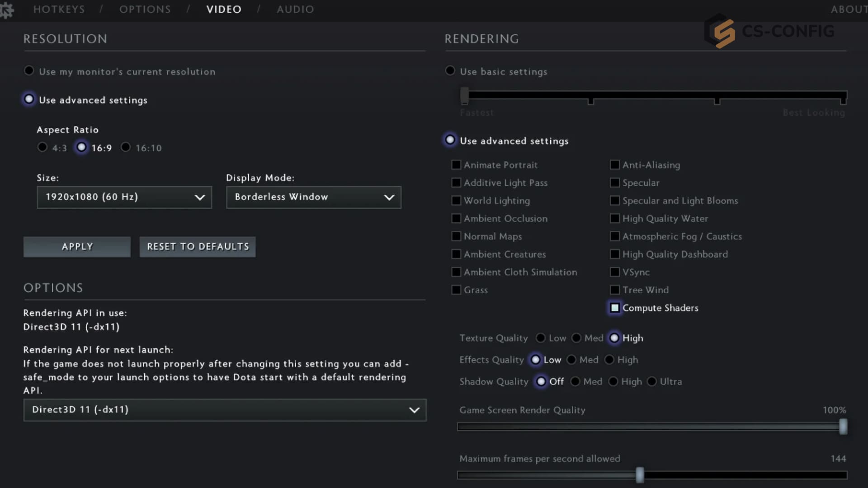Click the APPLY button
This screenshot has height=488, width=868.
[x=77, y=247]
